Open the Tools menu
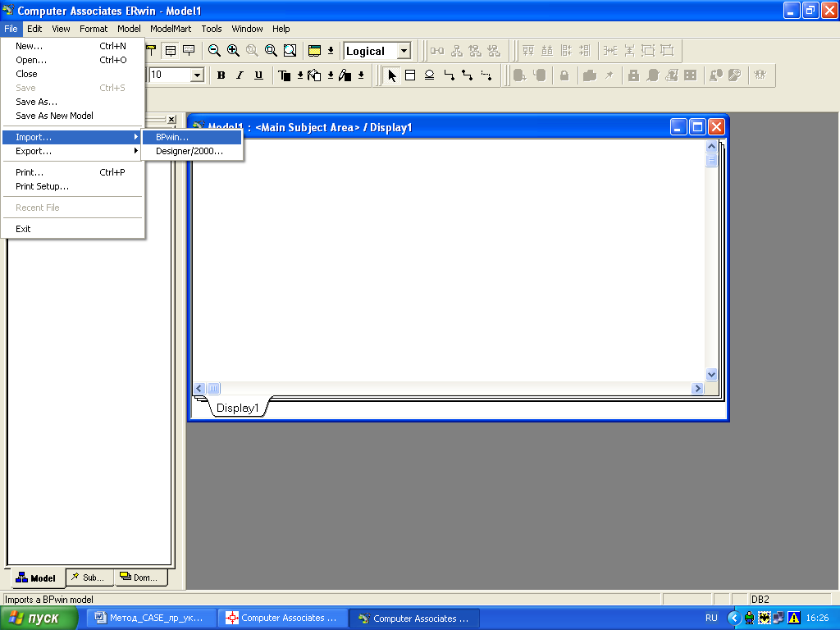Screen dimensions: 840x630 pos(211,29)
